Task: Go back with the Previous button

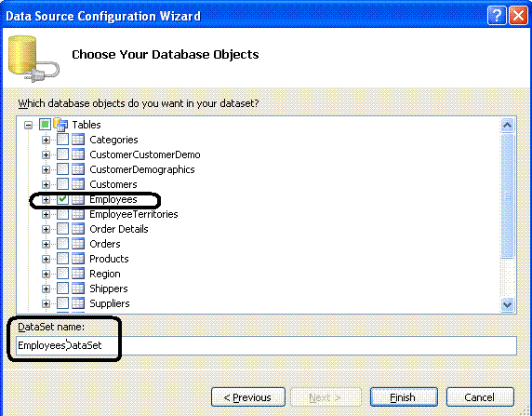Action: (248, 397)
